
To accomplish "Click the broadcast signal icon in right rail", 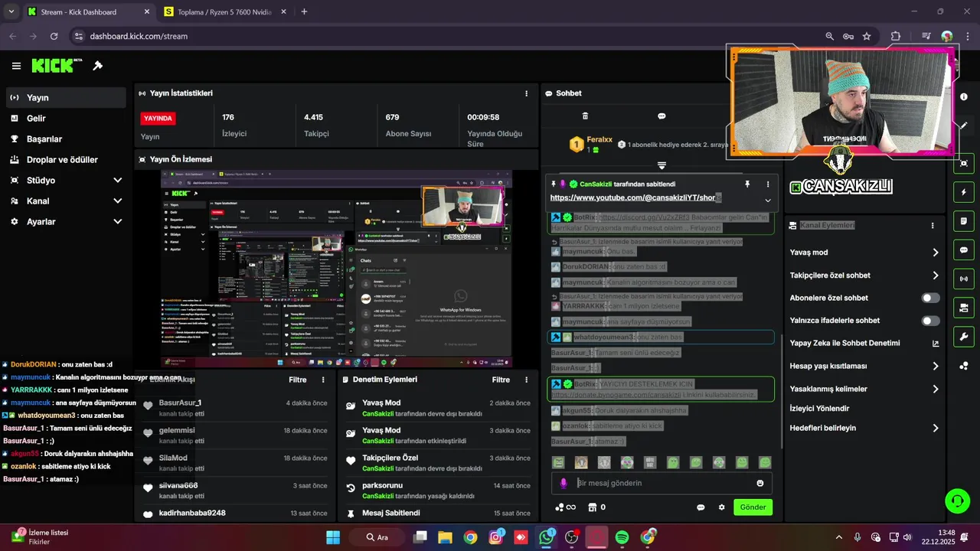I will point(964,279).
